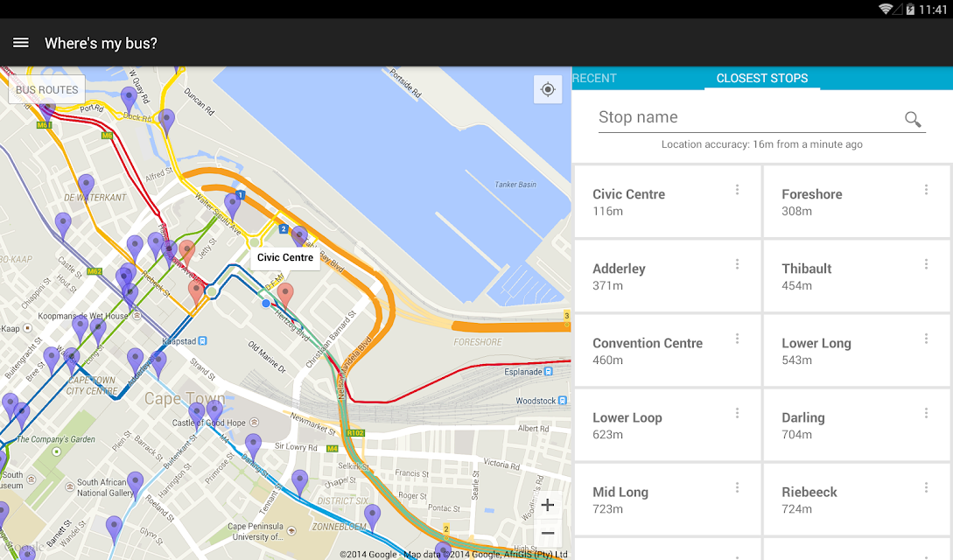Click the Where's my bus? title
Viewport: 953px width, 560px height.
101,43
